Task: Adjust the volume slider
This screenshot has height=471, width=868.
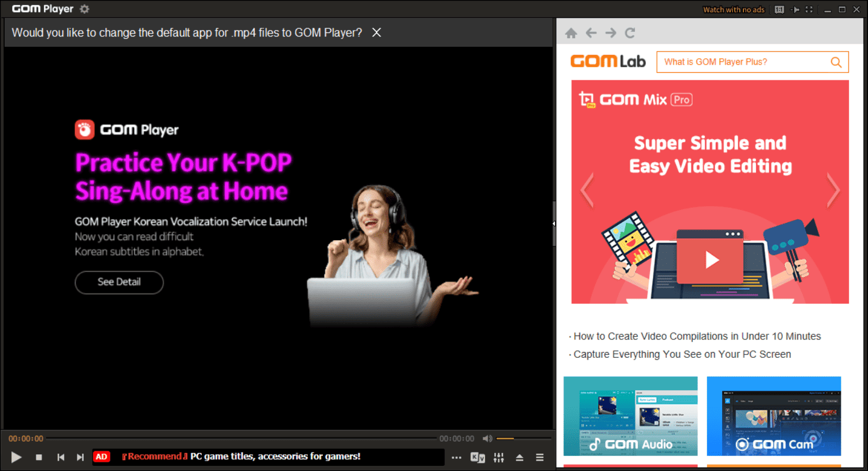Action: [x=513, y=438]
